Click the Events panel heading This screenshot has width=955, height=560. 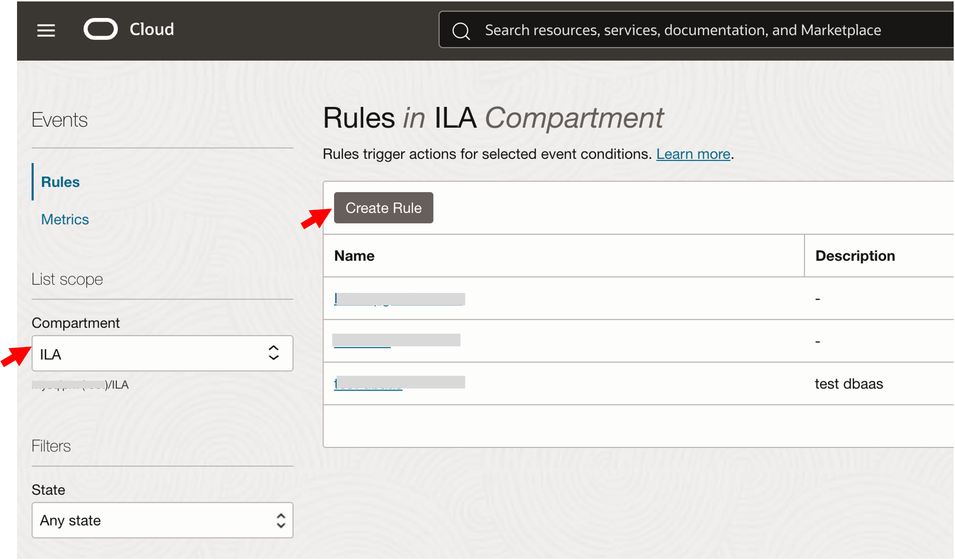click(x=59, y=120)
